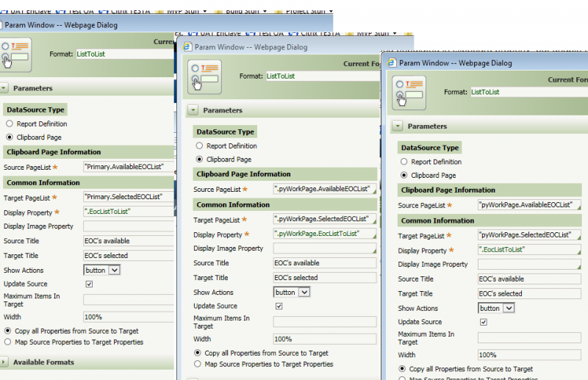
Task: Collapse Parameters section in middle window
Action: tap(193, 110)
